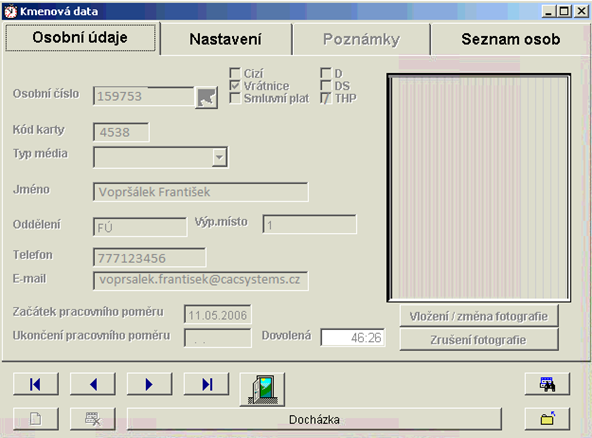Click the button next to Osobní číslo field

tap(207, 98)
